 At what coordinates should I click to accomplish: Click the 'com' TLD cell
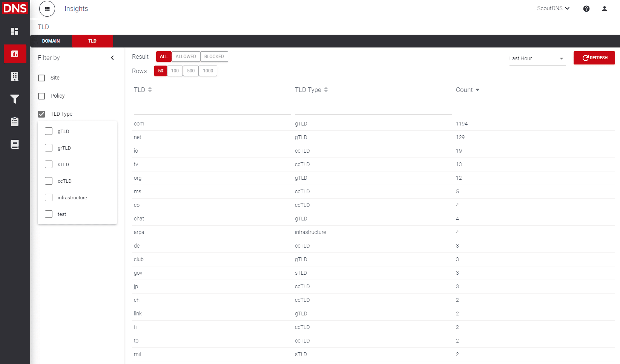pos(139,124)
